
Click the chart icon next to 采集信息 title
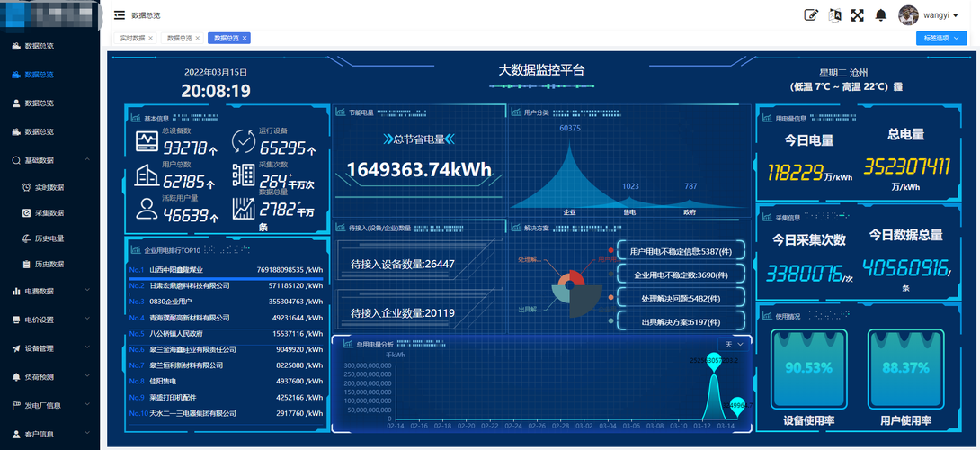tap(766, 218)
